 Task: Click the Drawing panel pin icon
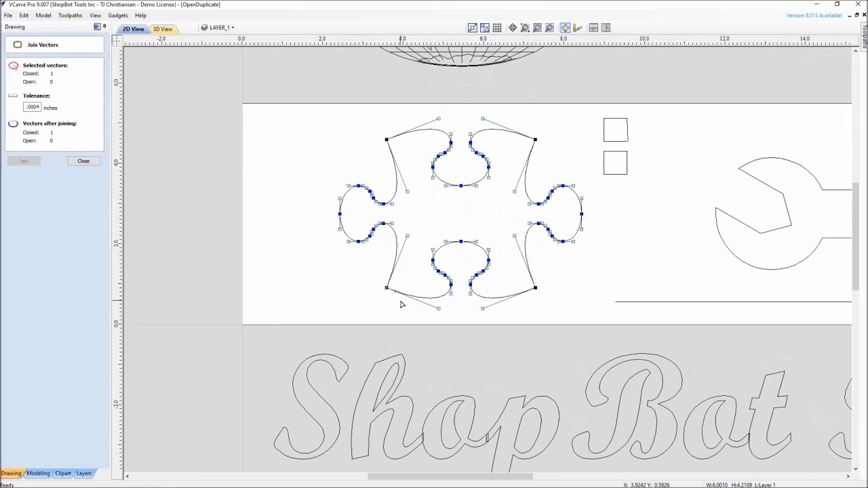coord(104,26)
